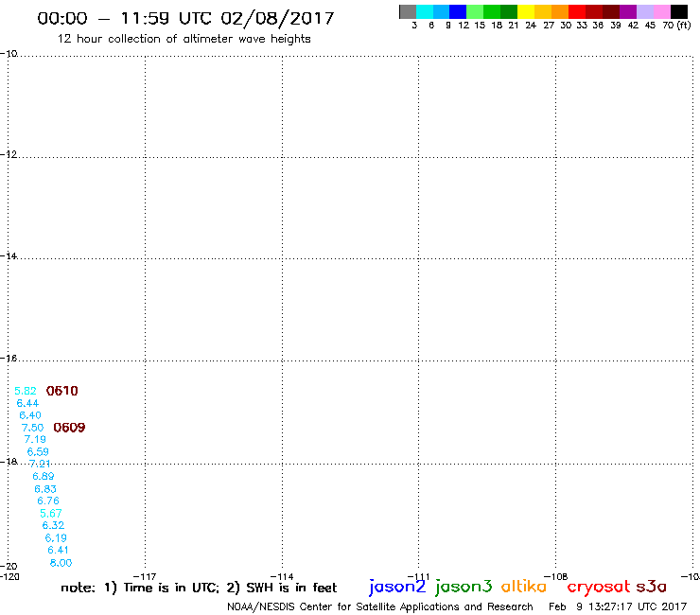700x615 pixels.
Task: Click the '12' label under the color scale
Action: [464, 26]
